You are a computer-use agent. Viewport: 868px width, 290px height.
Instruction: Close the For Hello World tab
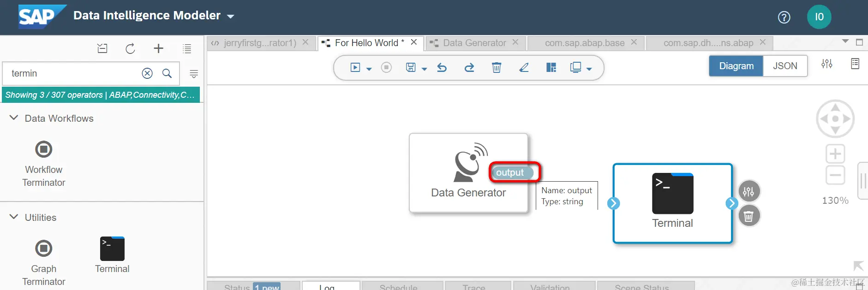click(x=414, y=42)
